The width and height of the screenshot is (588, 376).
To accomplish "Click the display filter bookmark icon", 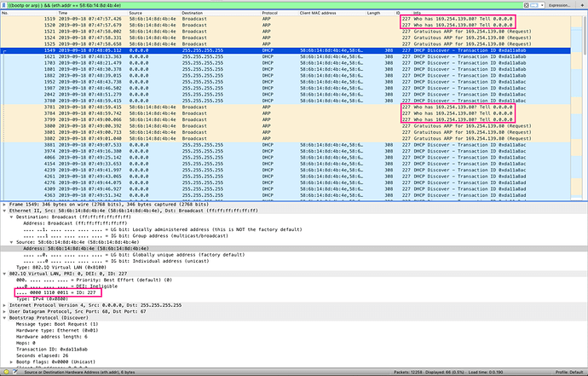I will coord(4,4).
